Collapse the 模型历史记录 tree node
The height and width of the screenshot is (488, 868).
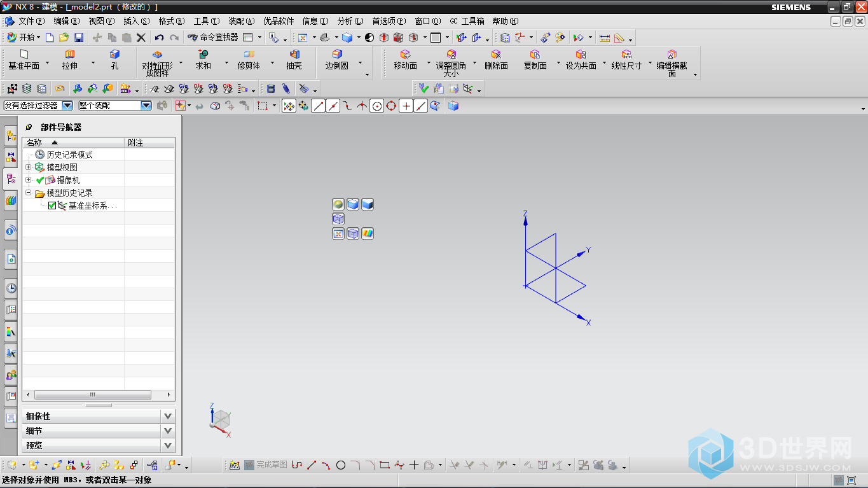point(28,193)
